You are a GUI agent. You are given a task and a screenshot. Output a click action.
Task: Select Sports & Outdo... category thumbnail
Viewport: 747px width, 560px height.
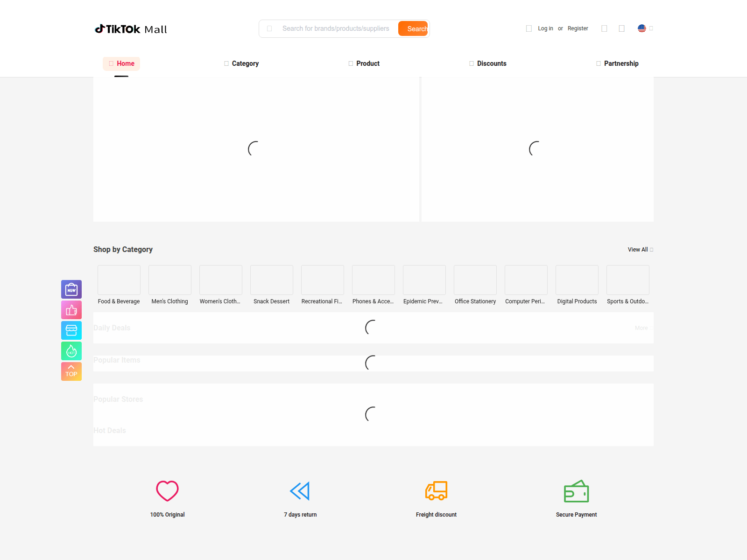point(628,280)
